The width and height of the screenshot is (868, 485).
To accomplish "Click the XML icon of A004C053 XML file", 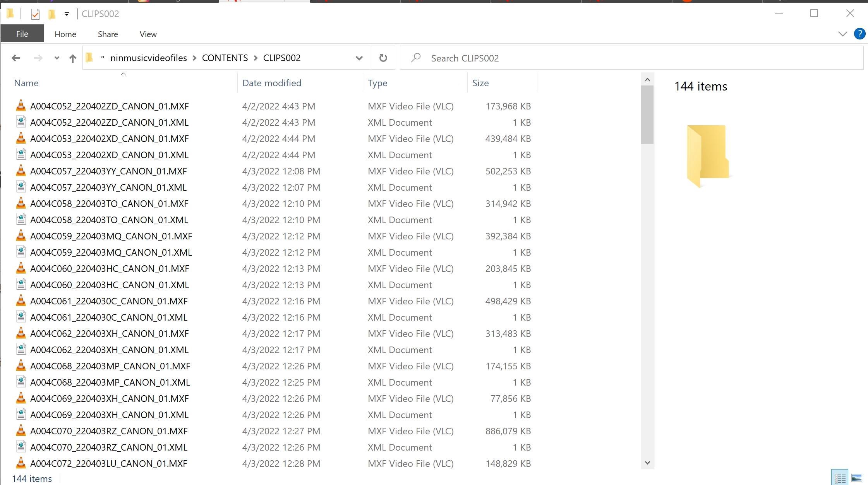I will click(x=21, y=155).
